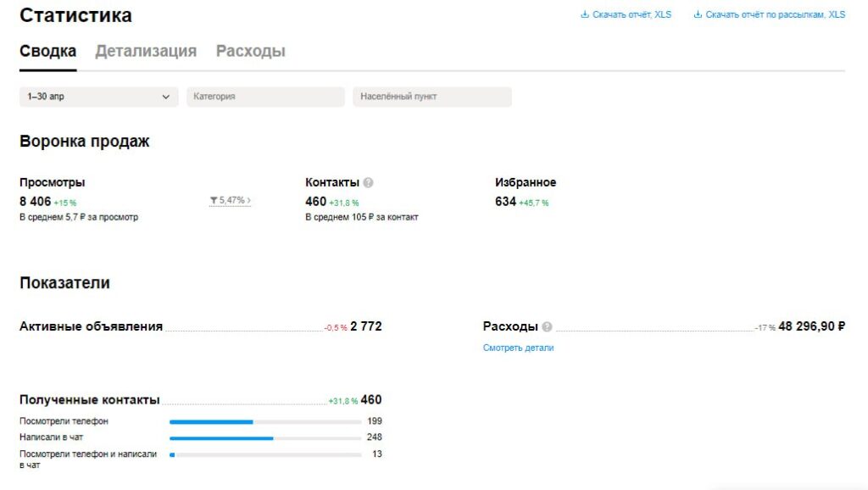The image size is (868, 490).
Task: Open the Категория filter field
Action: click(x=265, y=97)
